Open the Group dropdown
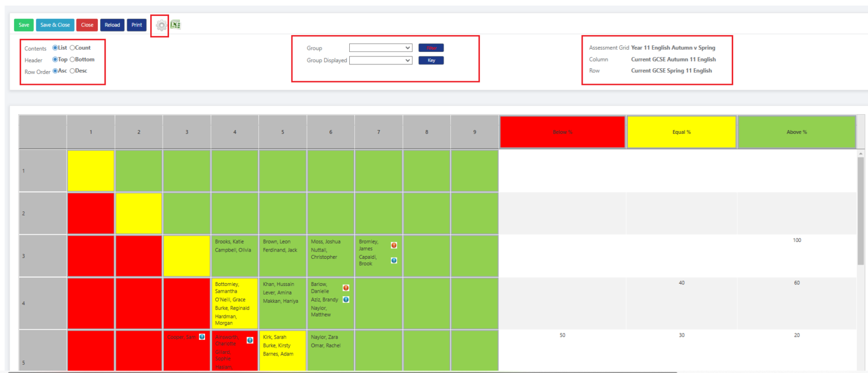Image resolution: width=868 pixels, height=373 pixels. [x=380, y=47]
